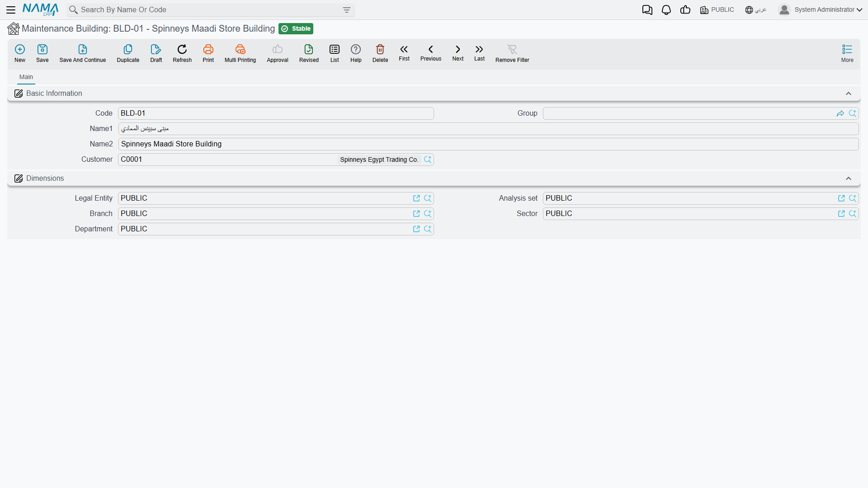Screen dimensions: 868x488
Task: Open System Administrator user menu
Action: (821, 10)
